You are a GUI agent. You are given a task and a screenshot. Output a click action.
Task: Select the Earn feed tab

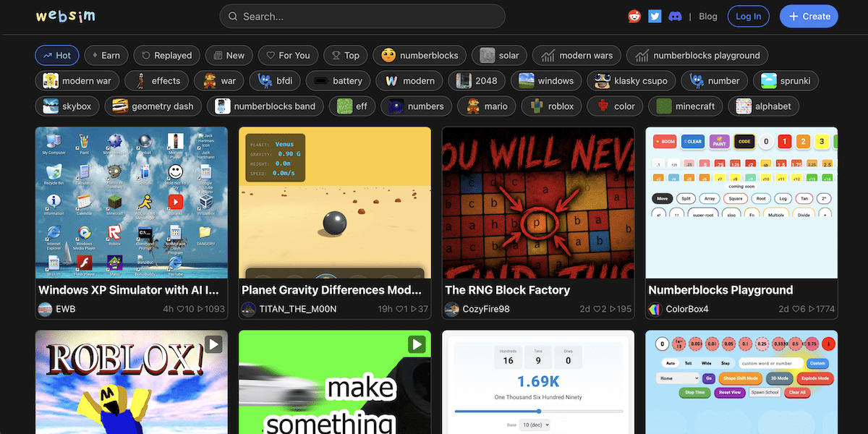tap(106, 55)
